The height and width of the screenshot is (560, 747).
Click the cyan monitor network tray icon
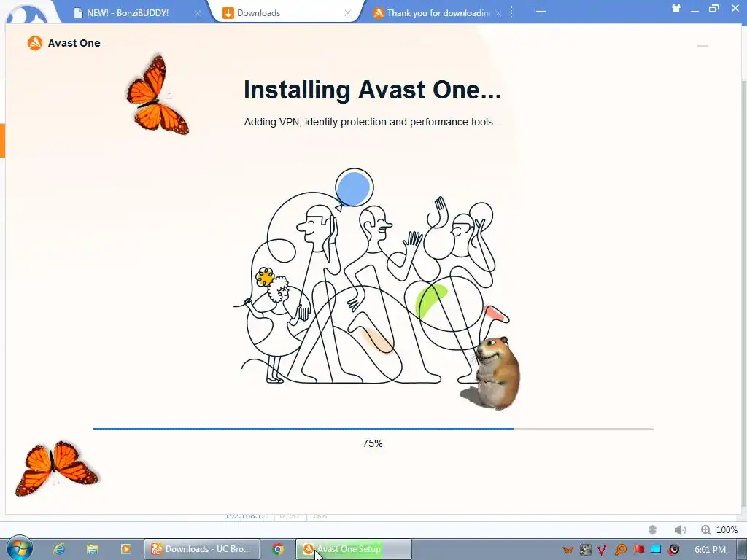tap(656, 550)
